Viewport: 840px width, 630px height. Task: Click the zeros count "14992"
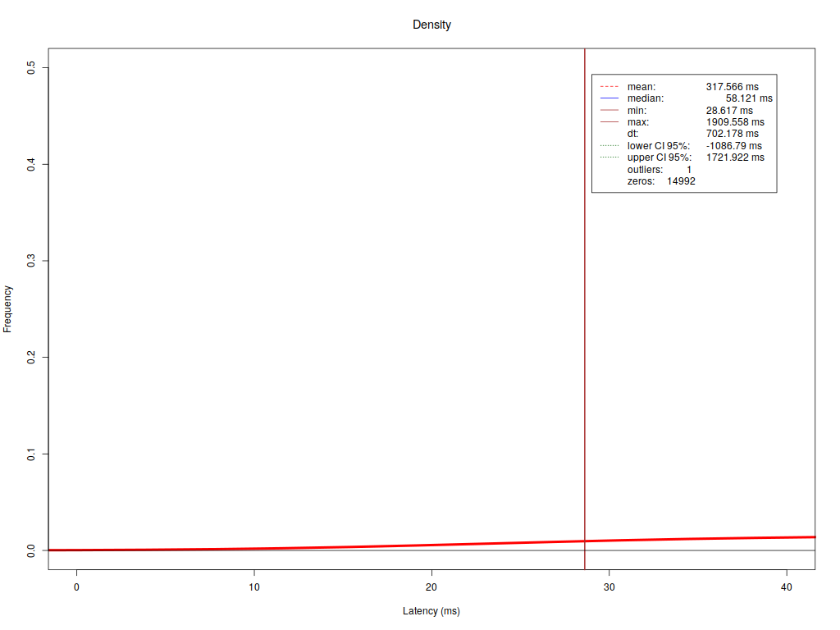(681, 181)
